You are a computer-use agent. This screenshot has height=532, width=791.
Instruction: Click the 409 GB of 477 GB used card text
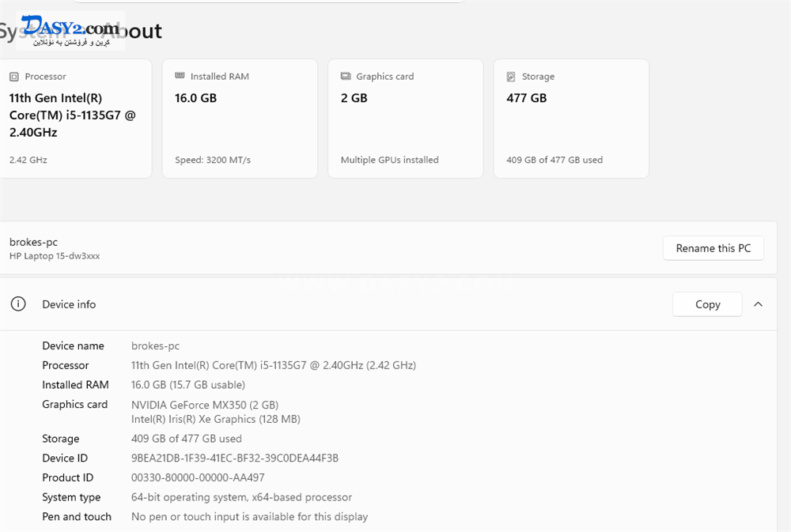coord(554,160)
